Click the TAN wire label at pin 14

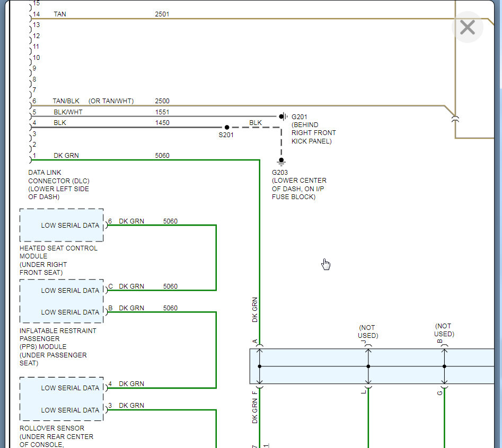(x=60, y=14)
